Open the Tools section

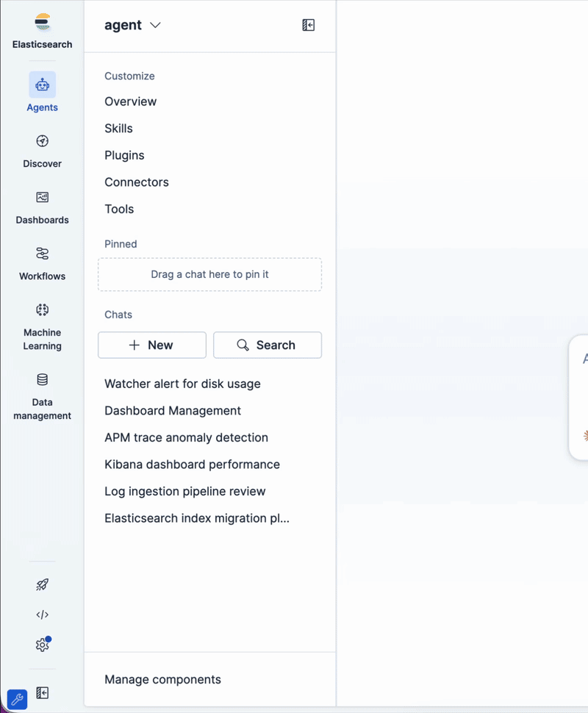tap(119, 209)
